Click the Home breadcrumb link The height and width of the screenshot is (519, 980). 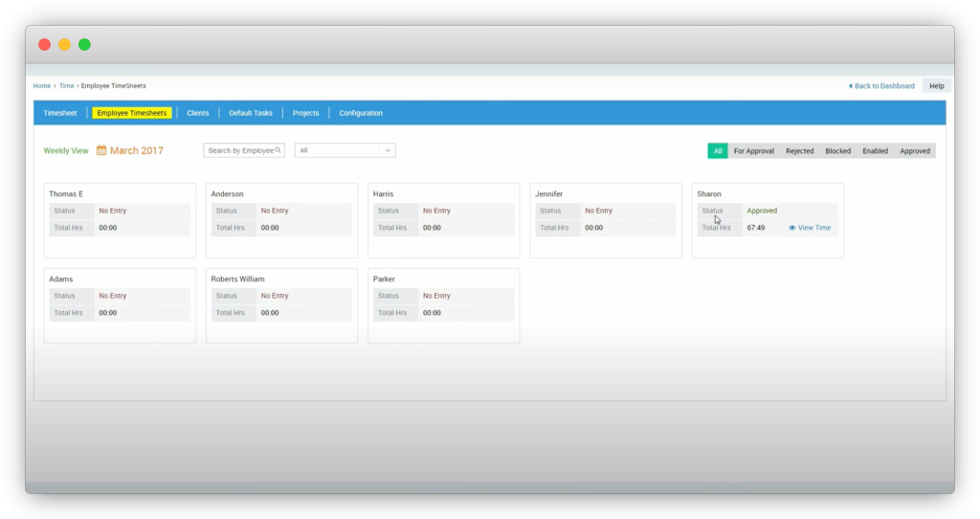coord(42,85)
